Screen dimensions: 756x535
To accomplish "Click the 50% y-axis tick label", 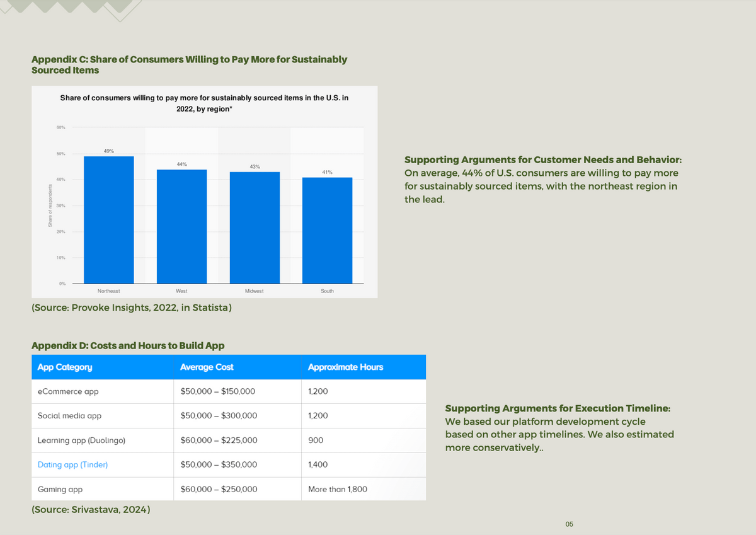I will (x=60, y=154).
